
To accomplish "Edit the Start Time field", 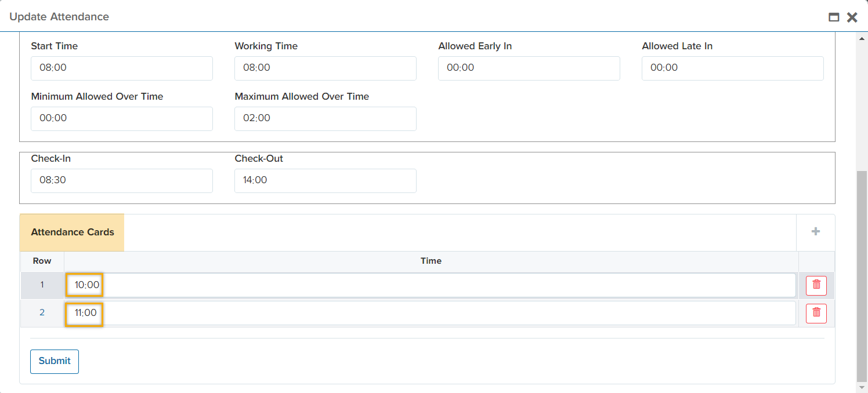I will pyautogui.click(x=121, y=68).
